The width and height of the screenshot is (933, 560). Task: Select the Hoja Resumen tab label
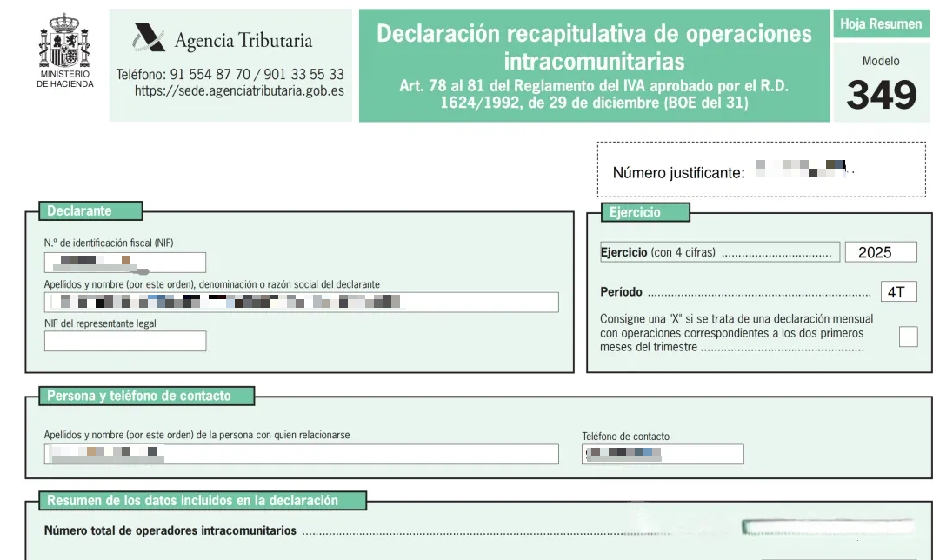[x=881, y=24]
